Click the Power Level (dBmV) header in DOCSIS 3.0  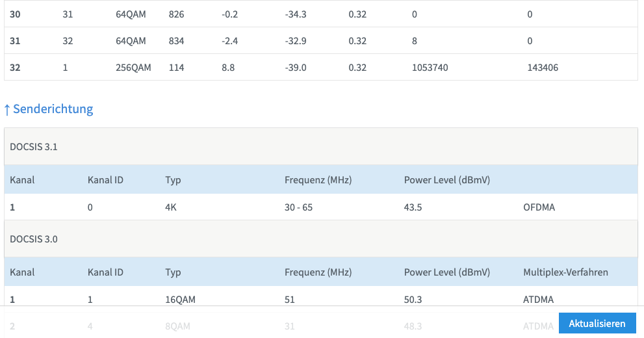pos(447,272)
